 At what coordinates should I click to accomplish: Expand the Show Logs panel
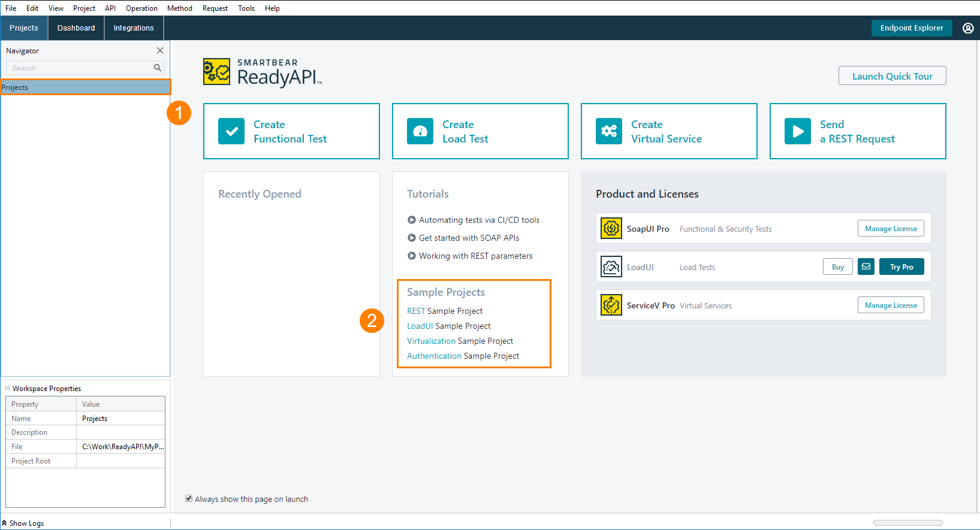(23, 523)
